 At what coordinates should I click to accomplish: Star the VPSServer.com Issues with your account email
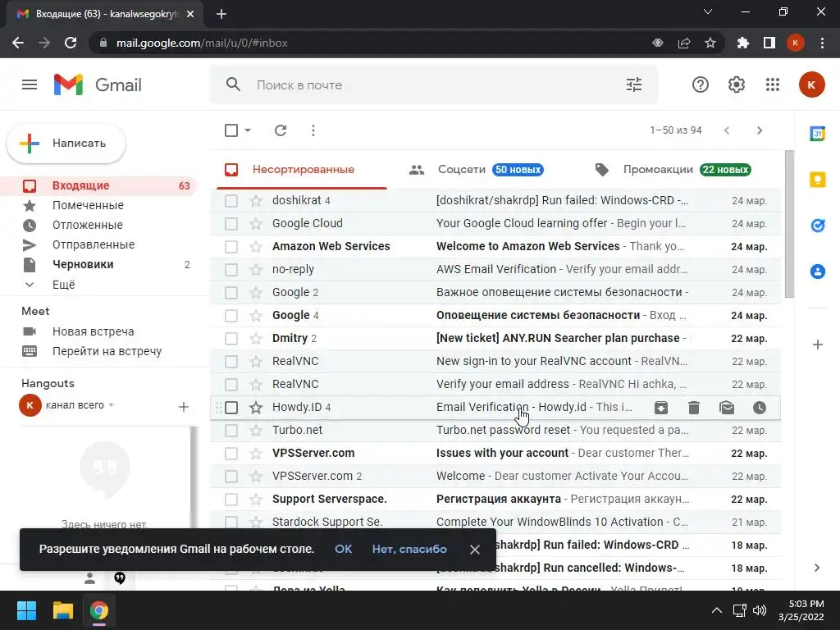pos(256,453)
